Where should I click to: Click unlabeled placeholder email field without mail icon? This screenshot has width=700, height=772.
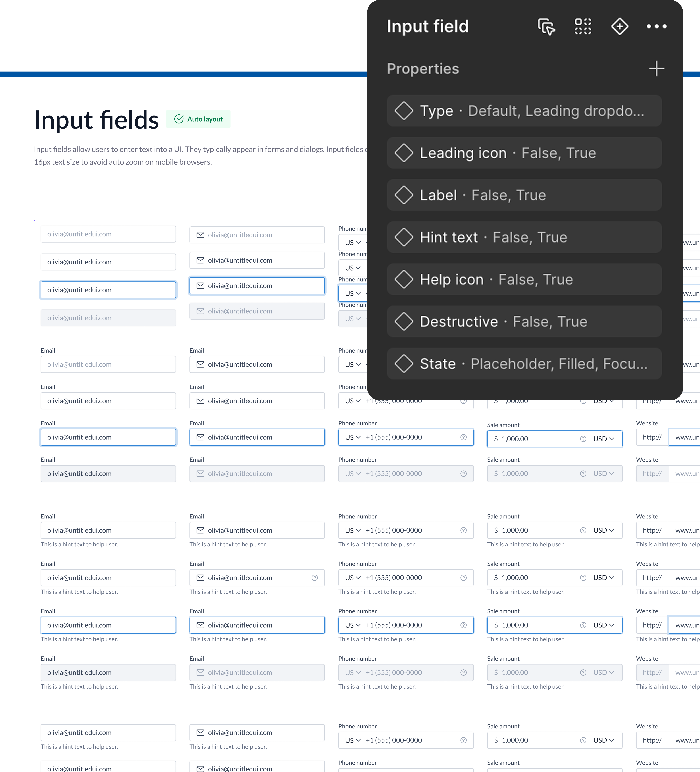click(x=108, y=234)
